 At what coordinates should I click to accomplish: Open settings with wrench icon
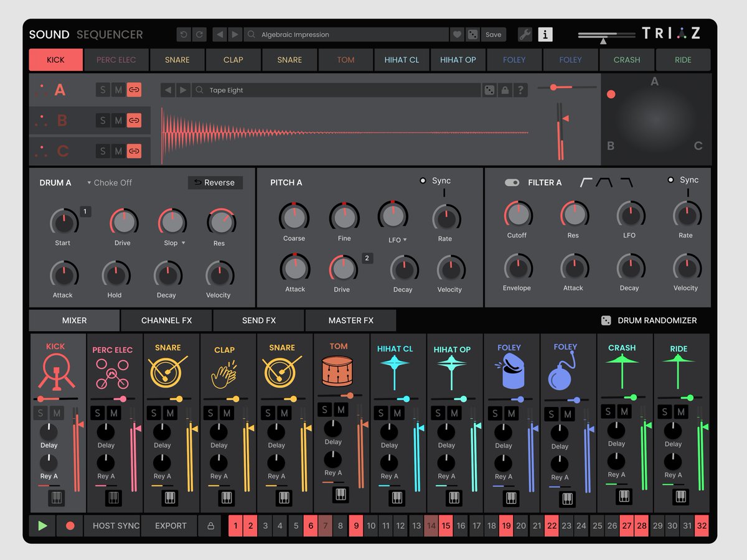(x=525, y=35)
